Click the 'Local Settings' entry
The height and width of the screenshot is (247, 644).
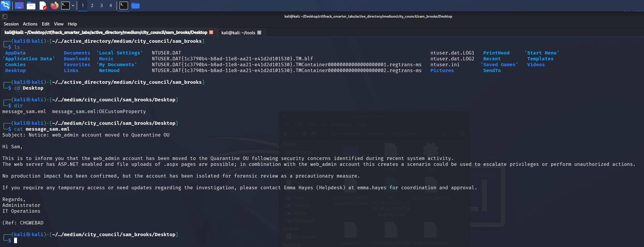click(x=120, y=53)
